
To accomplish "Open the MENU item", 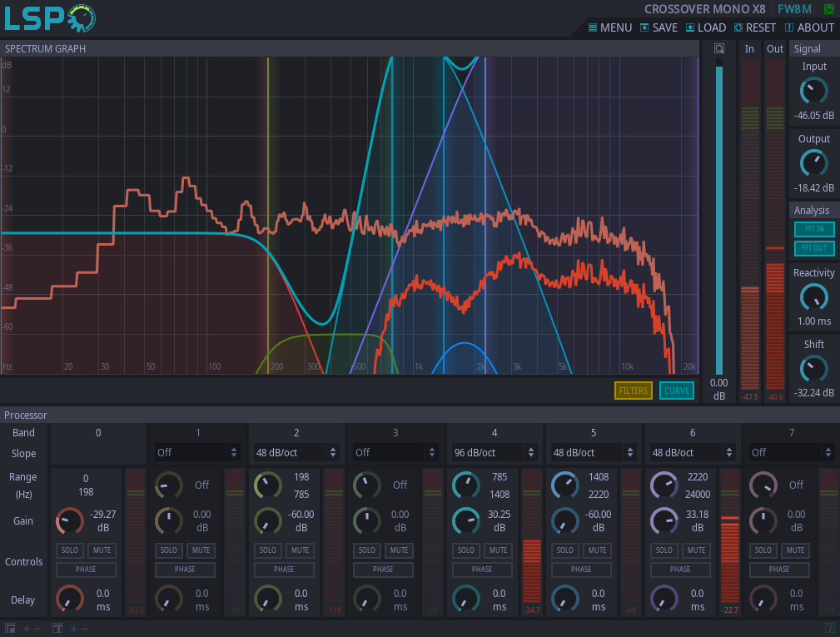I will tap(610, 27).
